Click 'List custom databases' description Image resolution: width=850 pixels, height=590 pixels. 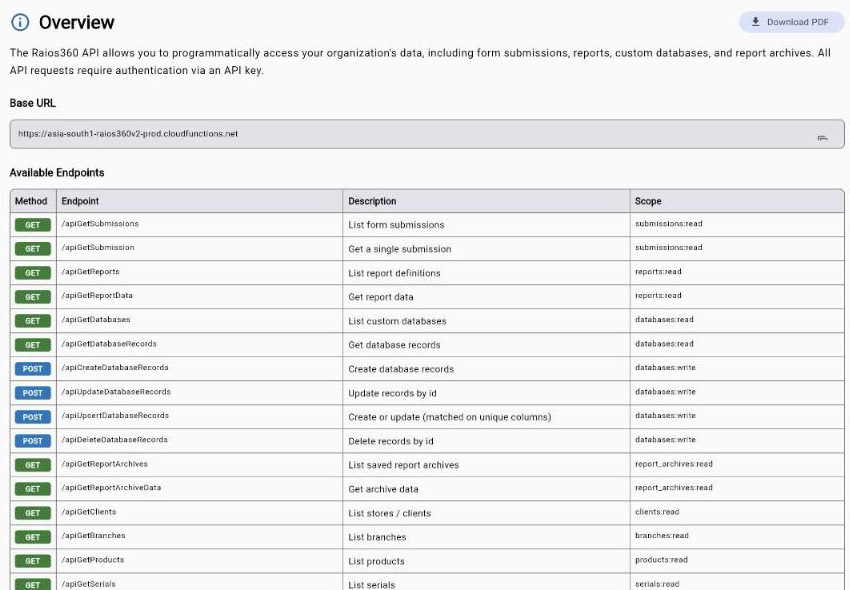point(397,321)
